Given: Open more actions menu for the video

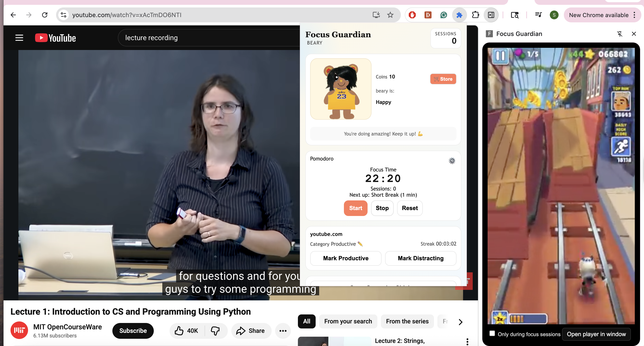Looking at the screenshot, I should coord(283,331).
